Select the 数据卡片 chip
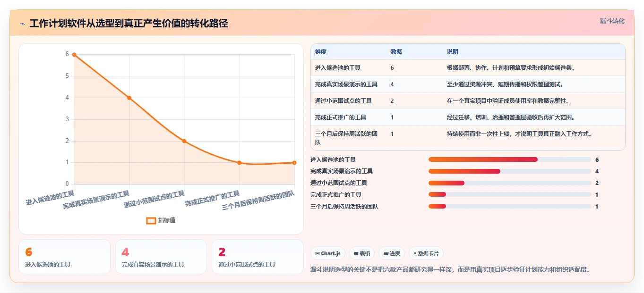644x293 pixels. pyautogui.click(x=426, y=253)
